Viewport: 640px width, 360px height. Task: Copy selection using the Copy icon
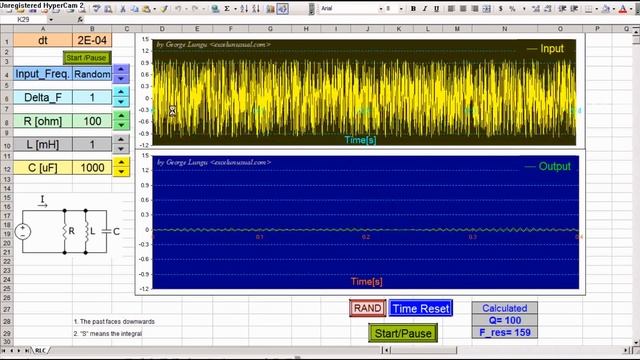[134, 8]
